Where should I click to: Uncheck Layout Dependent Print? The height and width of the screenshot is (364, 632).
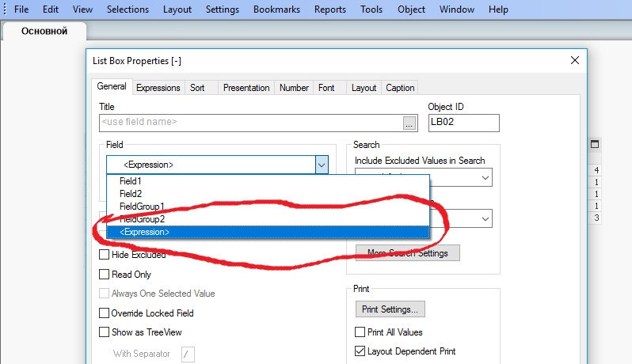click(360, 351)
